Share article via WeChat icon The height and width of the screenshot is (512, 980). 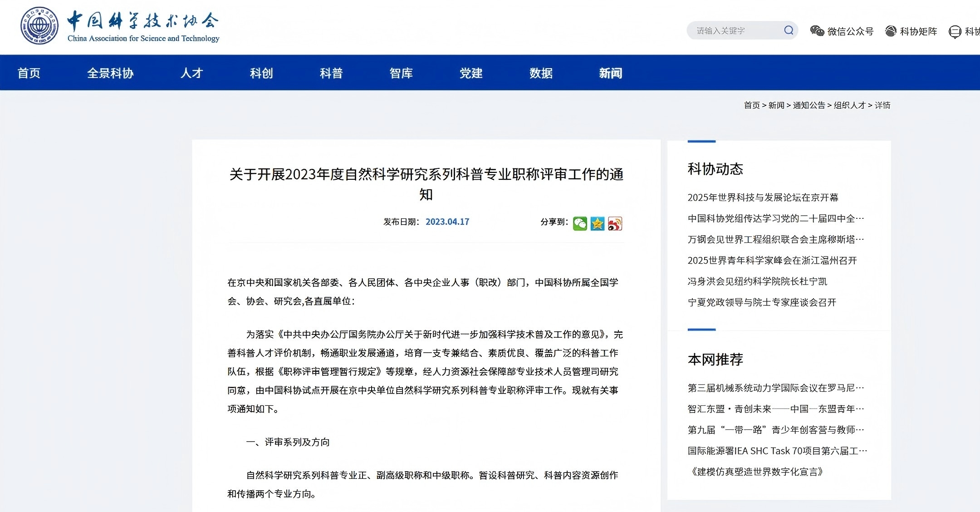(580, 223)
